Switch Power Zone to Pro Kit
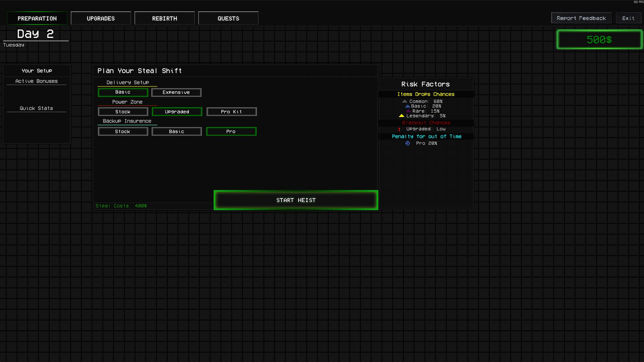 (231, 111)
